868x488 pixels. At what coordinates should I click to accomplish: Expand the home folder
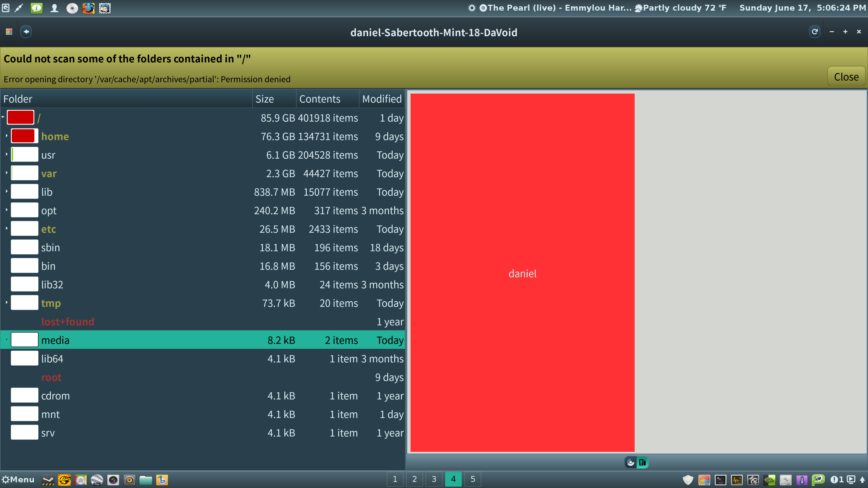(x=6, y=136)
